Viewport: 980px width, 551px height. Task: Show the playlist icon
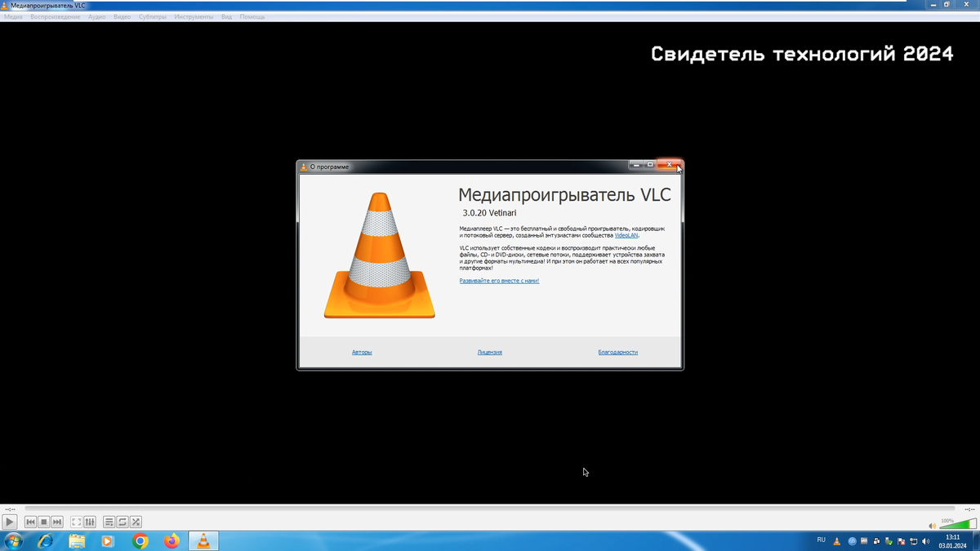[109, 522]
